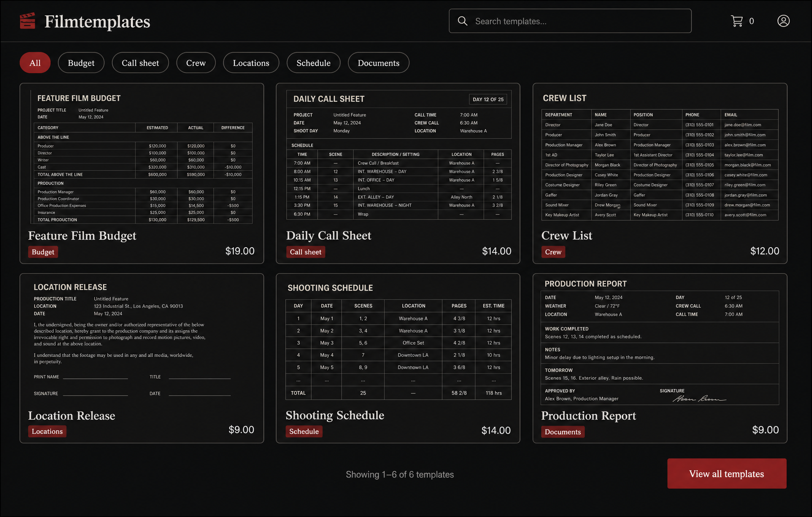The height and width of the screenshot is (517, 812).
Task: Click the Location Release card title
Action: click(72, 416)
